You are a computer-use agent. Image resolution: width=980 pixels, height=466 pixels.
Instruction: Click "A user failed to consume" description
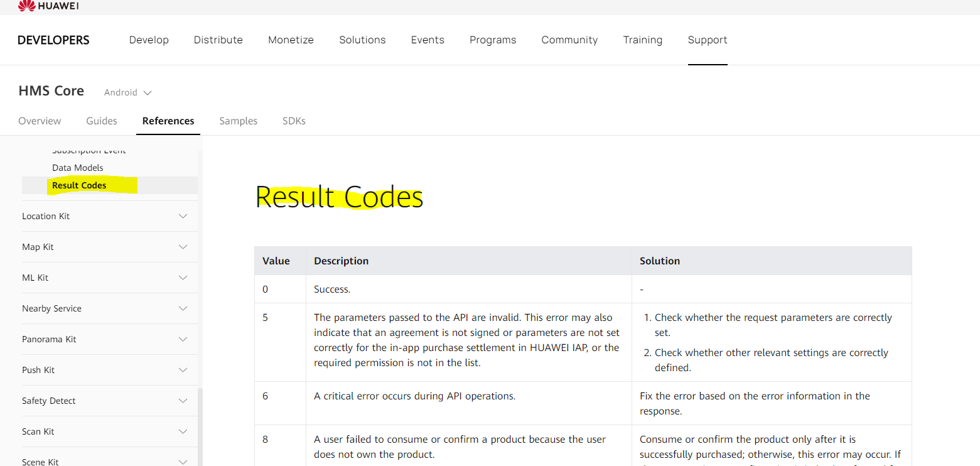(460, 447)
